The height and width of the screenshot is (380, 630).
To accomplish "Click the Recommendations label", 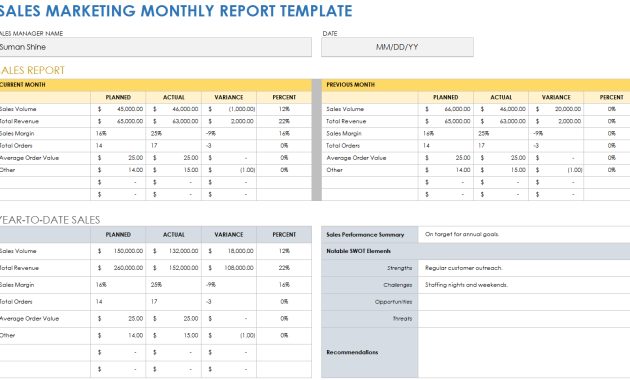I will [x=352, y=352].
